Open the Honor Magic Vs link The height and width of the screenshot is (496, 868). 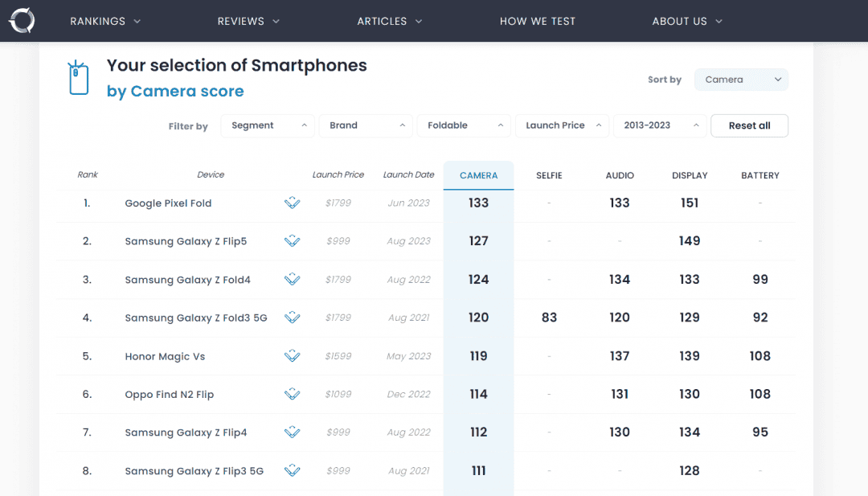tap(165, 356)
